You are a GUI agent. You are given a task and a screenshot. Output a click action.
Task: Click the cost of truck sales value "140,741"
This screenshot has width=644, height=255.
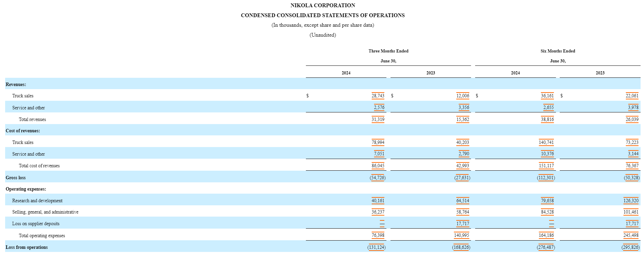[546, 143]
